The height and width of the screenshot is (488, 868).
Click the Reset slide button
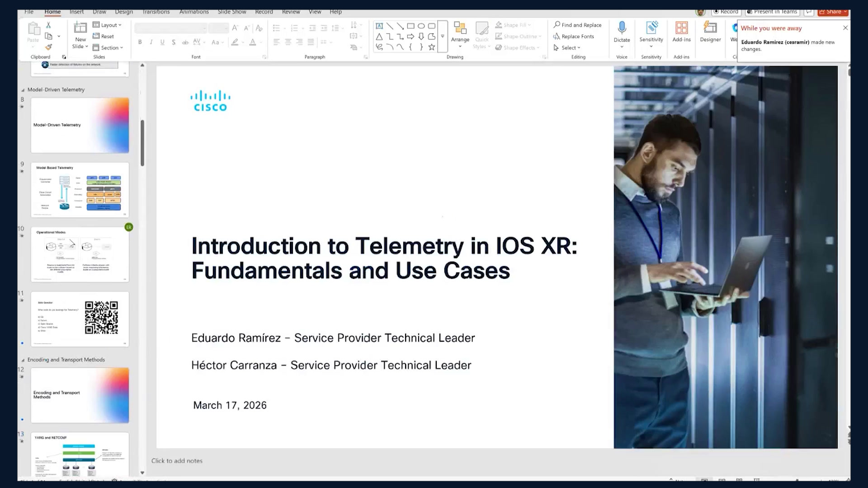coord(103,36)
